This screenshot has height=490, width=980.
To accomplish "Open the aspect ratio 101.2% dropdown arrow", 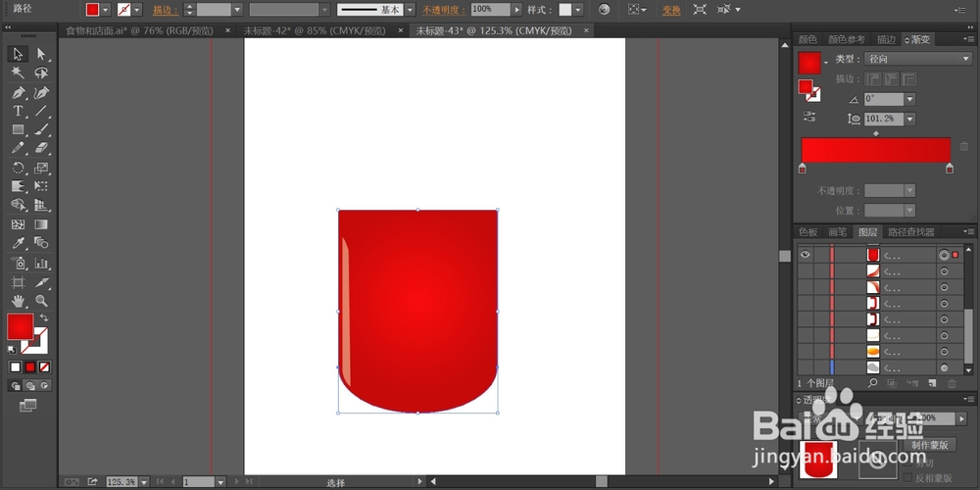I will click(909, 119).
